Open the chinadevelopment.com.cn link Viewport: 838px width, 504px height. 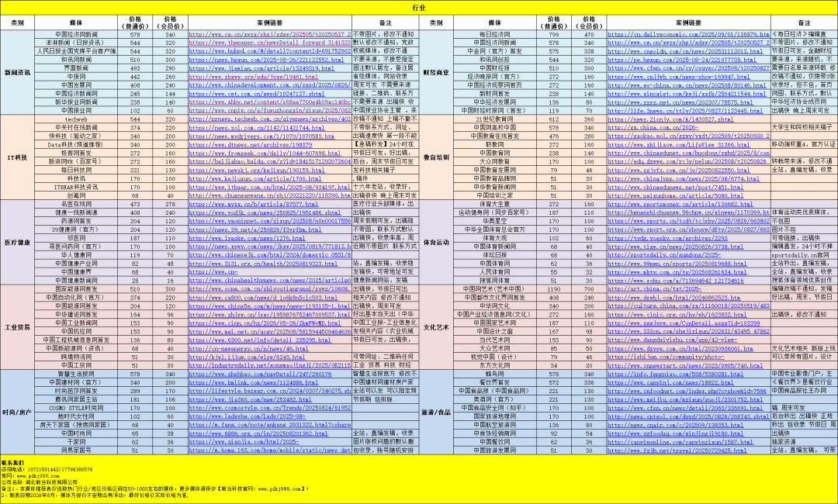click(x=269, y=85)
